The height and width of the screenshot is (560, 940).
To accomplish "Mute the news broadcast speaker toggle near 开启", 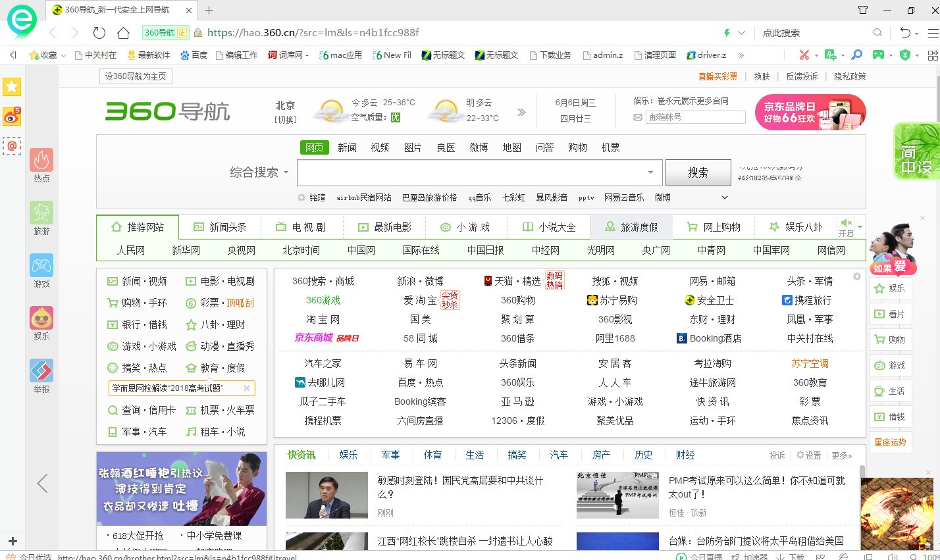I will click(846, 222).
